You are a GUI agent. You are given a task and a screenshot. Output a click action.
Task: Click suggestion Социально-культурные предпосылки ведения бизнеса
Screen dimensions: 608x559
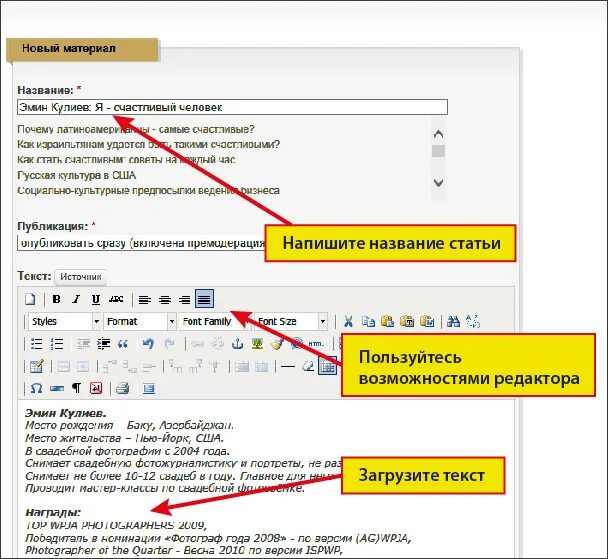[148, 191]
